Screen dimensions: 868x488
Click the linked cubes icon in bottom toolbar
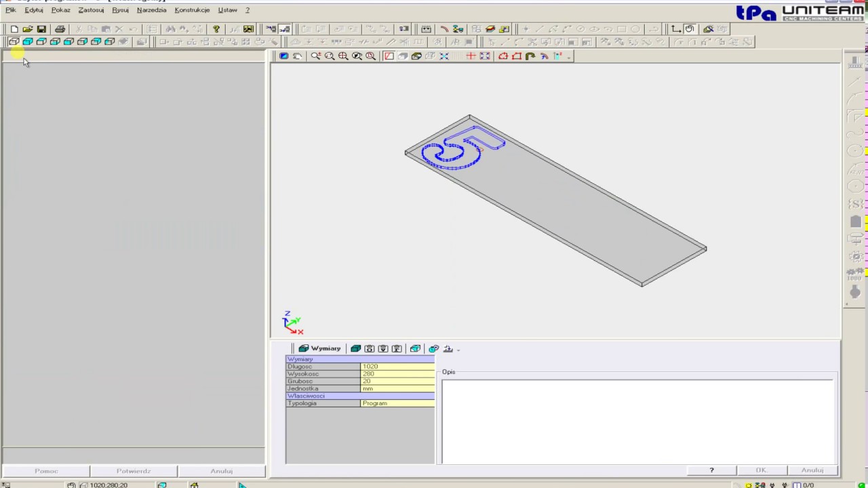tap(434, 348)
